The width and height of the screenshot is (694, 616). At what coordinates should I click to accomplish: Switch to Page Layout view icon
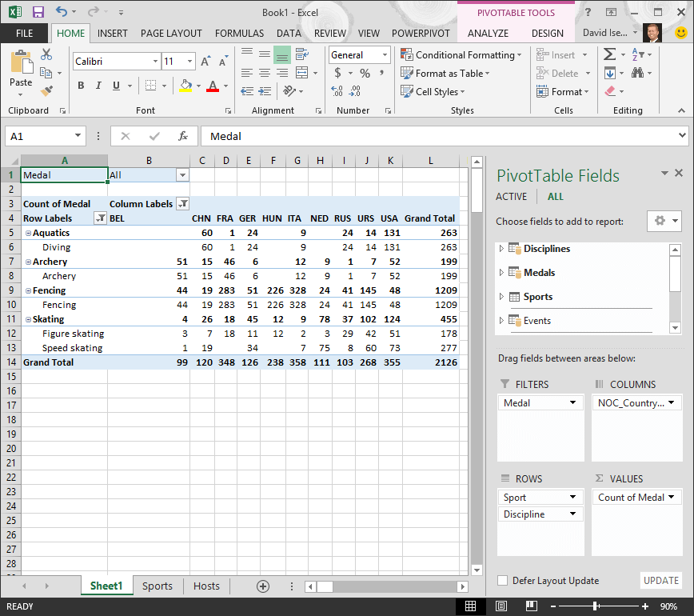pos(501,606)
